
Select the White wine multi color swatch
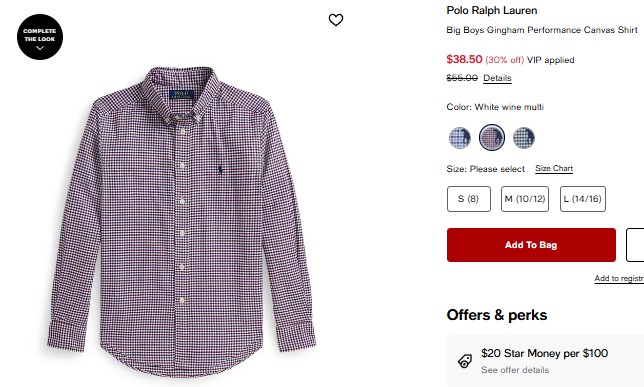point(492,138)
